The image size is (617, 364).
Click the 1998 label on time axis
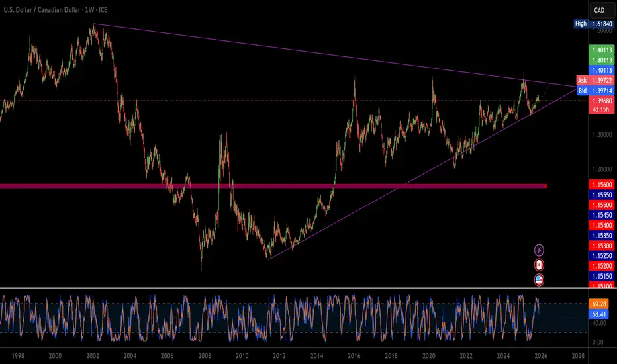click(x=18, y=356)
